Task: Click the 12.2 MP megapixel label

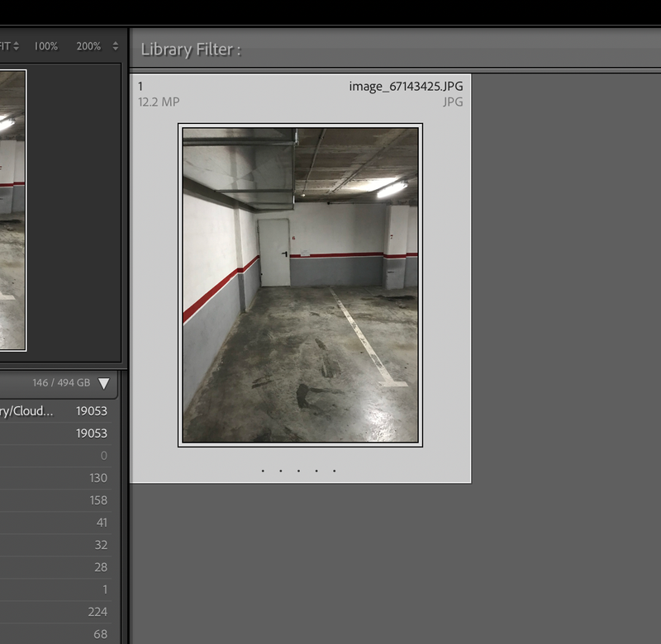Action: click(x=159, y=102)
